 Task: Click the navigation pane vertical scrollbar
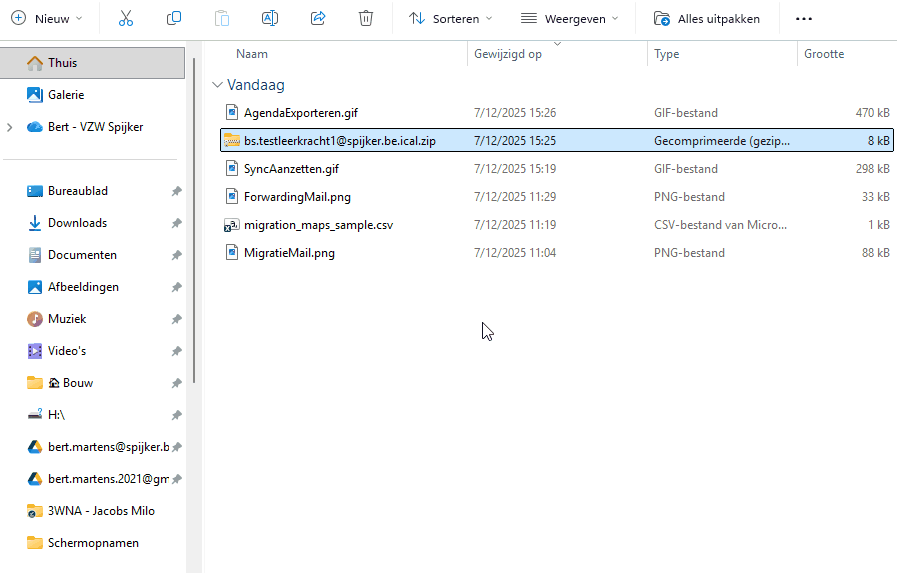[x=194, y=220]
